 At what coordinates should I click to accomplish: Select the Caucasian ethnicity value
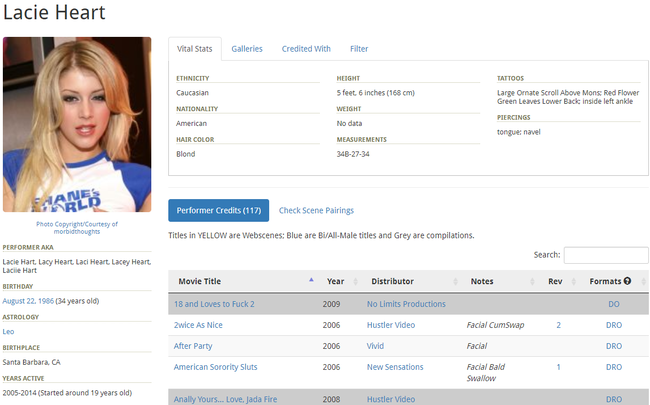[x=192, y=93]
